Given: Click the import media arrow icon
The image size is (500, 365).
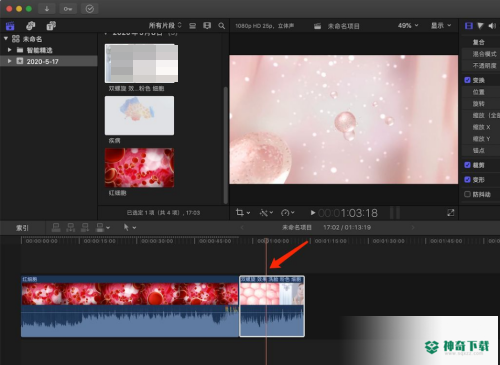Looking at the screenshot, I should [47, 9].
